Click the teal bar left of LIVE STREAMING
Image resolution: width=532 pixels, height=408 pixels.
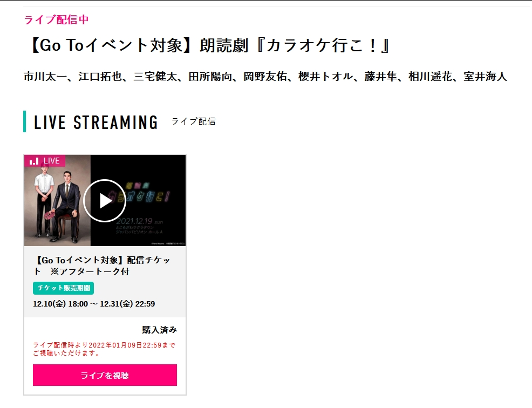(x=24, y=121)
